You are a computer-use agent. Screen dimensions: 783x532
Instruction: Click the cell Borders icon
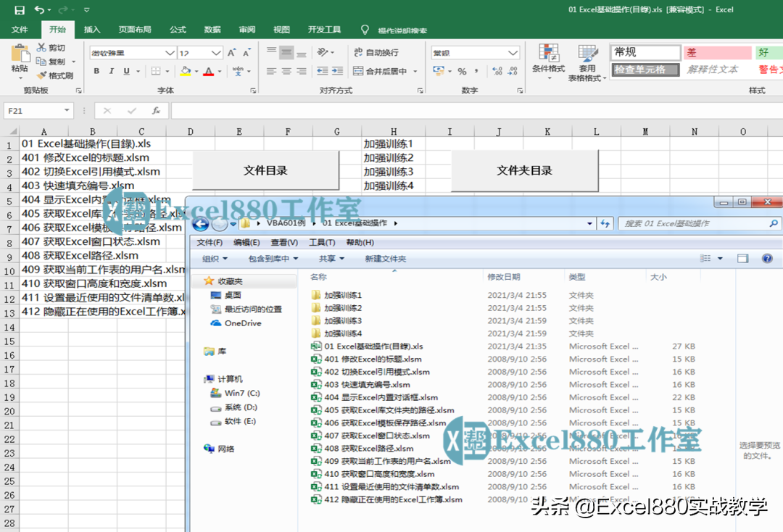[x=156, y=71]
